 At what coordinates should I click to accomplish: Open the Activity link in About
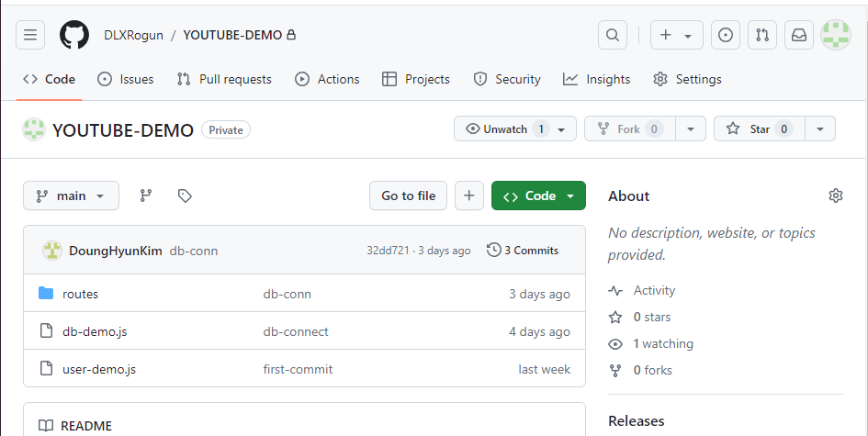pyautogui.click(x=642, y=290)
